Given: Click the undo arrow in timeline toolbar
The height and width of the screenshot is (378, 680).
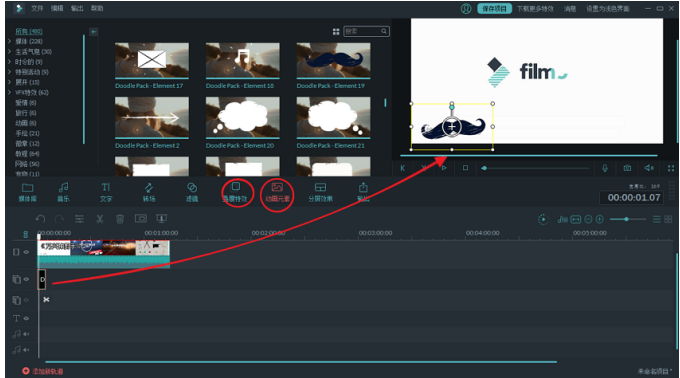Looking at the screenshot, I should pyautogui.click(x=40, y=219).
